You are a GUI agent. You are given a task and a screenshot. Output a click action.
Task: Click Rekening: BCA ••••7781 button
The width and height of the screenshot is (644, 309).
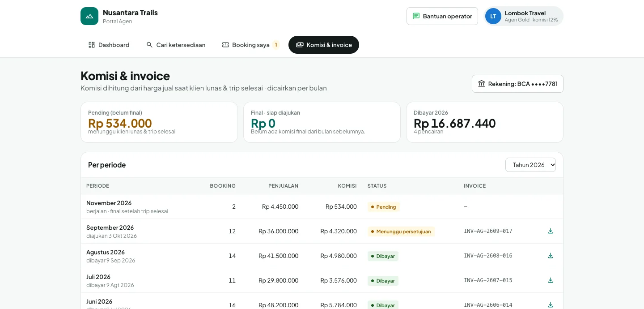coord(517,84)
